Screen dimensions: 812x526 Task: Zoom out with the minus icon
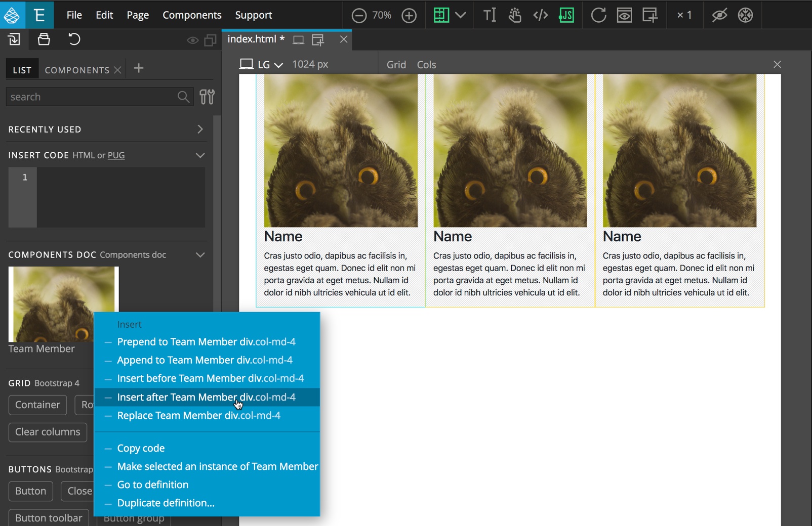(x=359, y=16)
